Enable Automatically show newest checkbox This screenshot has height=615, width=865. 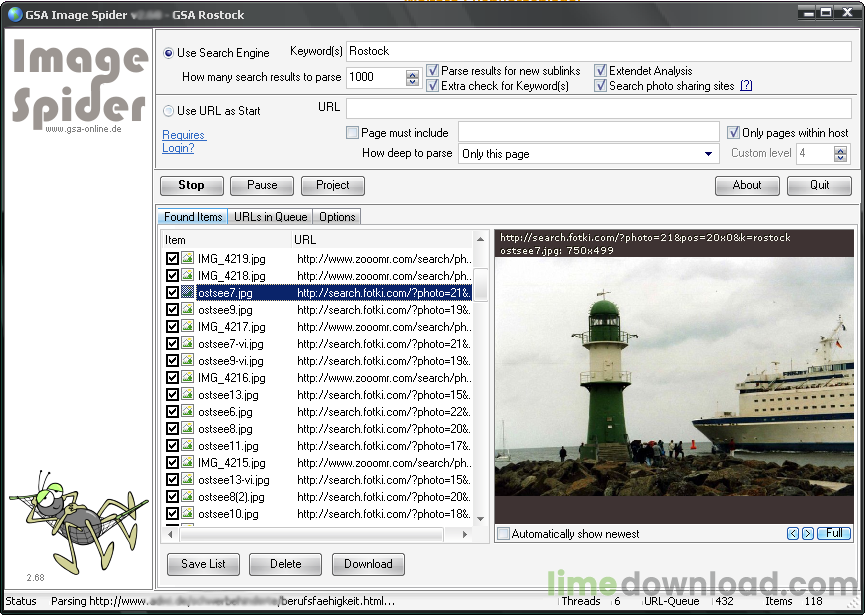(x=504, y=534)
